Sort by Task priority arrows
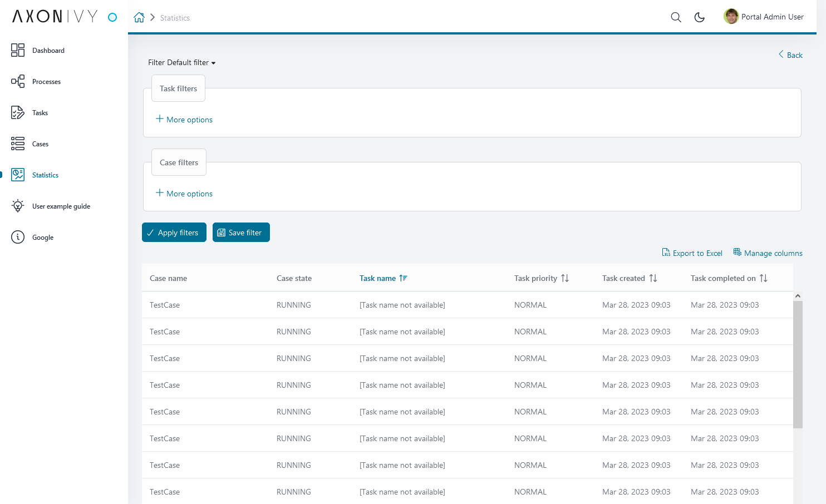The height and width of the screenshot is (504, 826). coord(565,278)
